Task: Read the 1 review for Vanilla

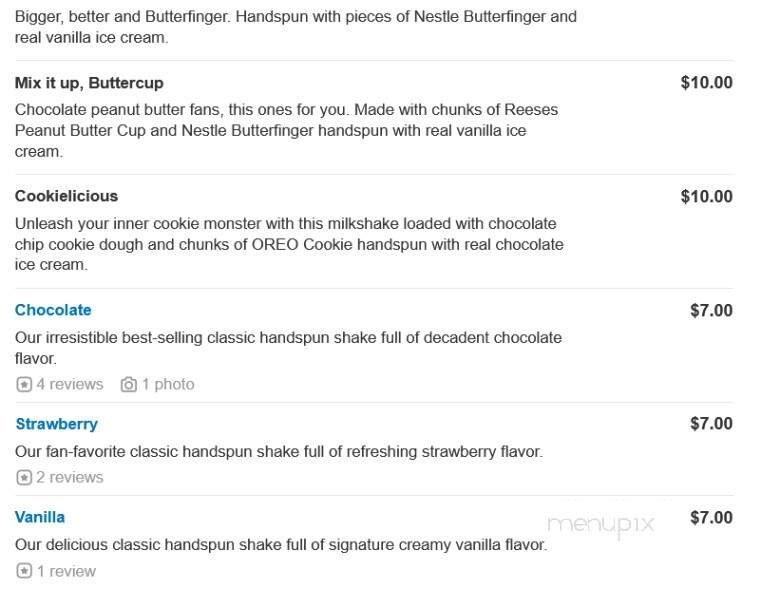Action: pos(66,572)
